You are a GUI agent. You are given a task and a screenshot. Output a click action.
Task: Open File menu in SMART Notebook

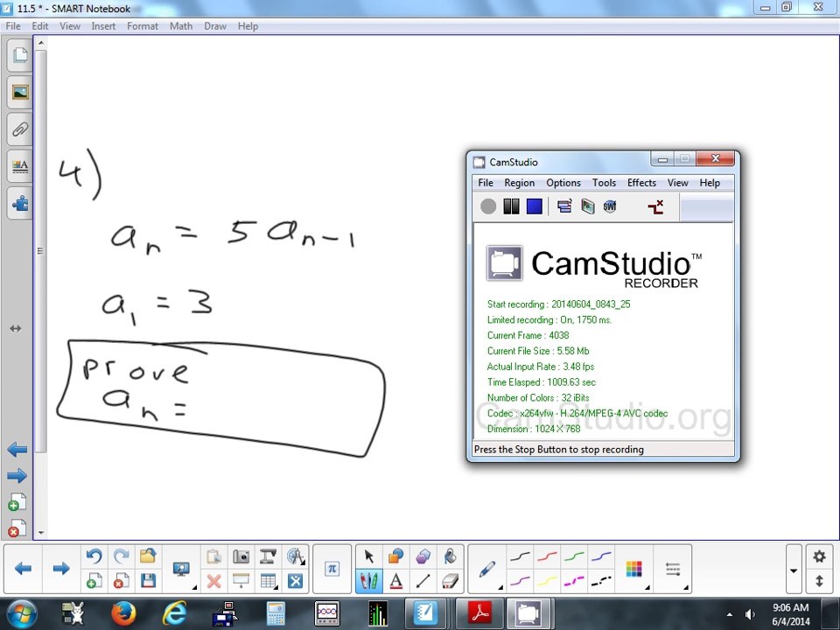click(x=13, y=26)
